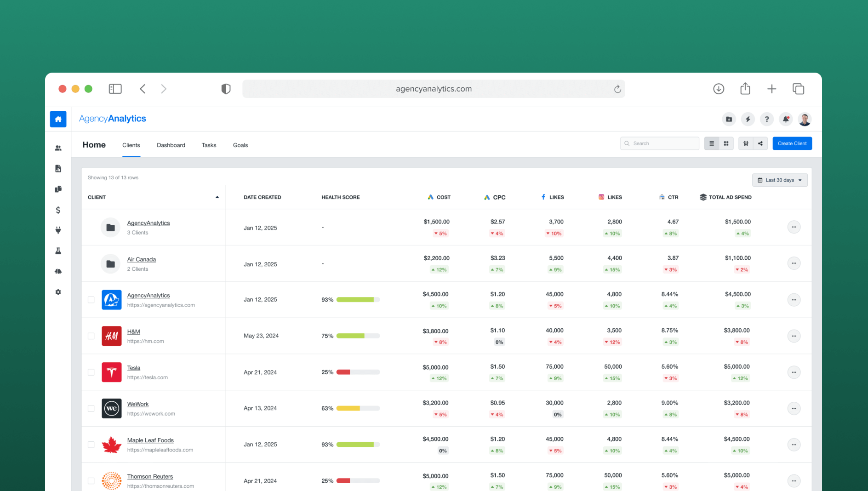This screenshot has height=491, width=868.
Task: Click the 25% health score bar for Tesla
Action: (358, 372)
